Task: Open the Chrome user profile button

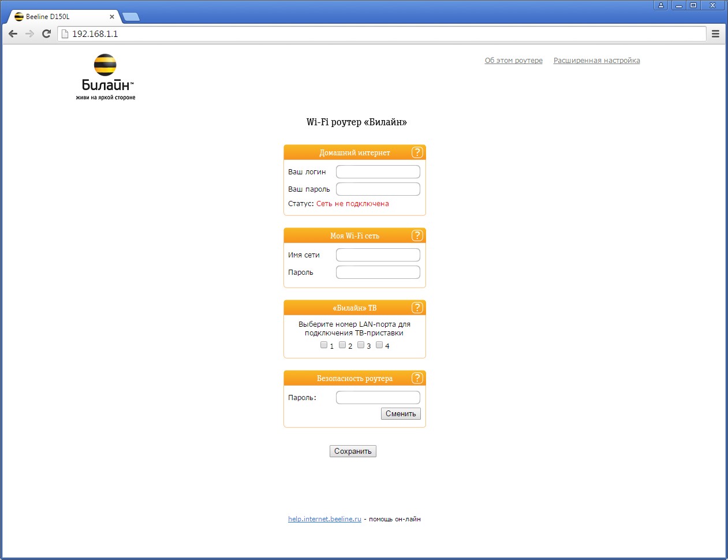Action: coord(661,5)
